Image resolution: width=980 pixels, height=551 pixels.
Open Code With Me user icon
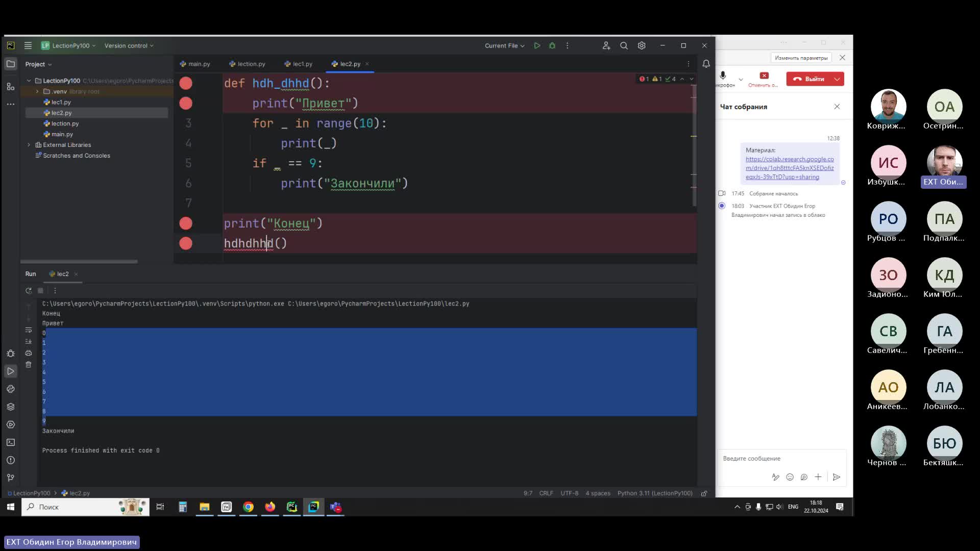(x=606, y=45)
